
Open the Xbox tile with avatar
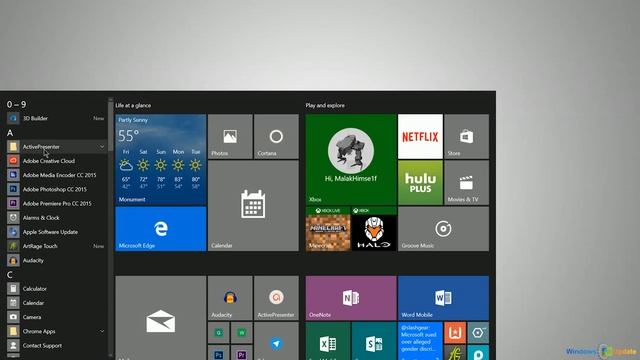[x=351, y=160]
